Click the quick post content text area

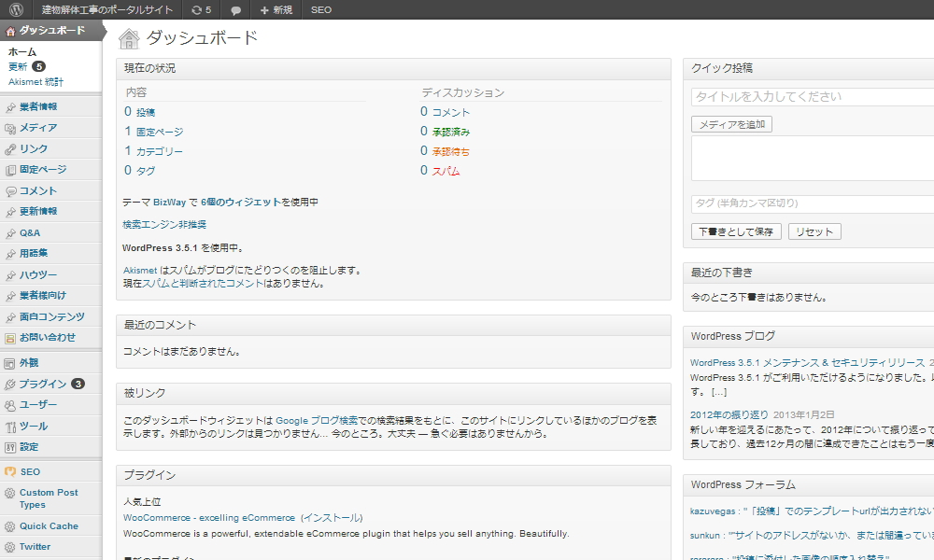click(x=813, y=159)
